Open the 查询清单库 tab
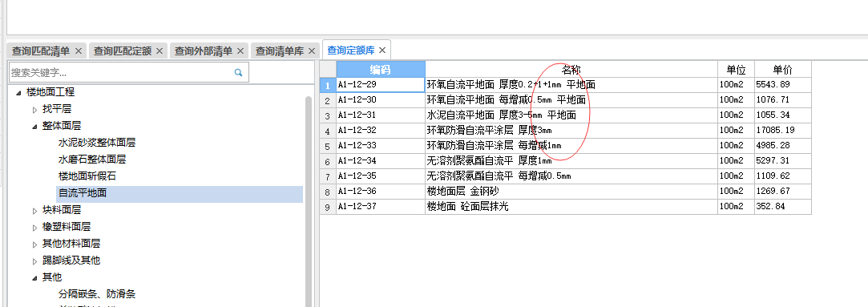Image resolution: width=868 pixels, height=307 pixels. [x=280, y=50]
